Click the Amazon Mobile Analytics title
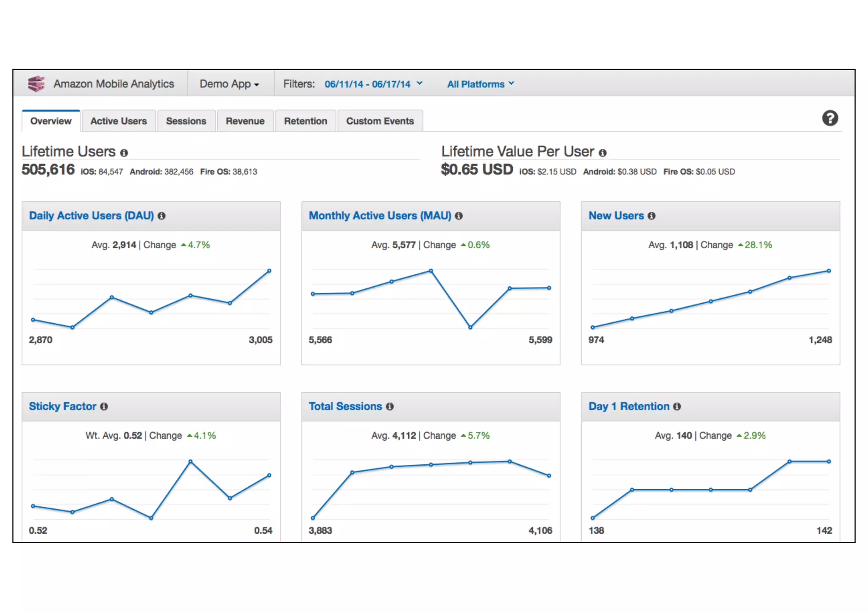868x613 pixels. pos(114,84)
